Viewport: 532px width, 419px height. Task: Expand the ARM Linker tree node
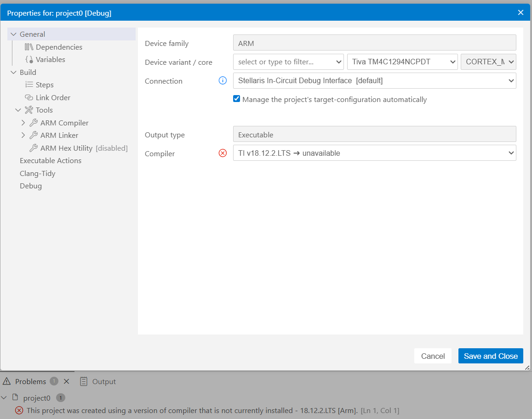click(x=23, y=136)
